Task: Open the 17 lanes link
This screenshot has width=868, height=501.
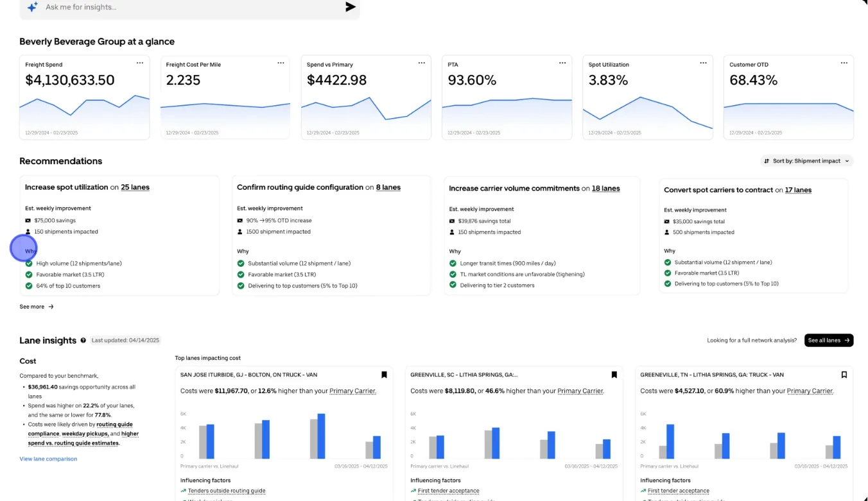Action: [x=798, y=190]
